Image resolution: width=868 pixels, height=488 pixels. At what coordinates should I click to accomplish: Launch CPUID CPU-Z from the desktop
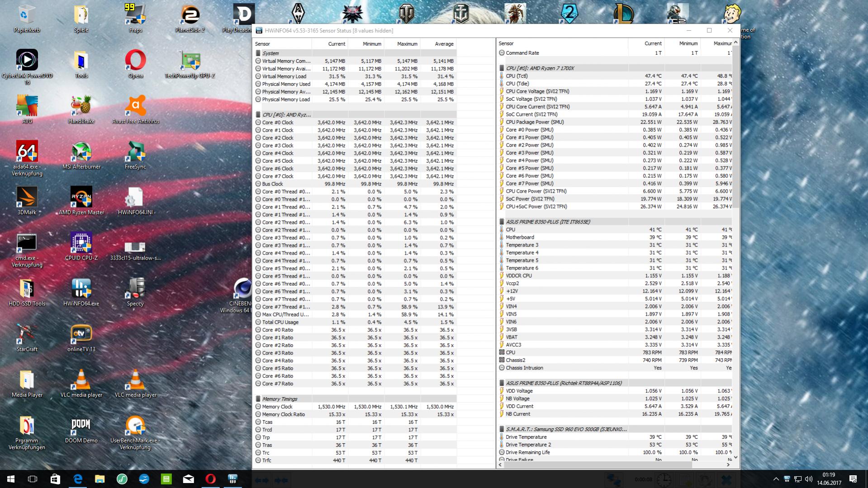pyautogui.click(x=81, y=247)
